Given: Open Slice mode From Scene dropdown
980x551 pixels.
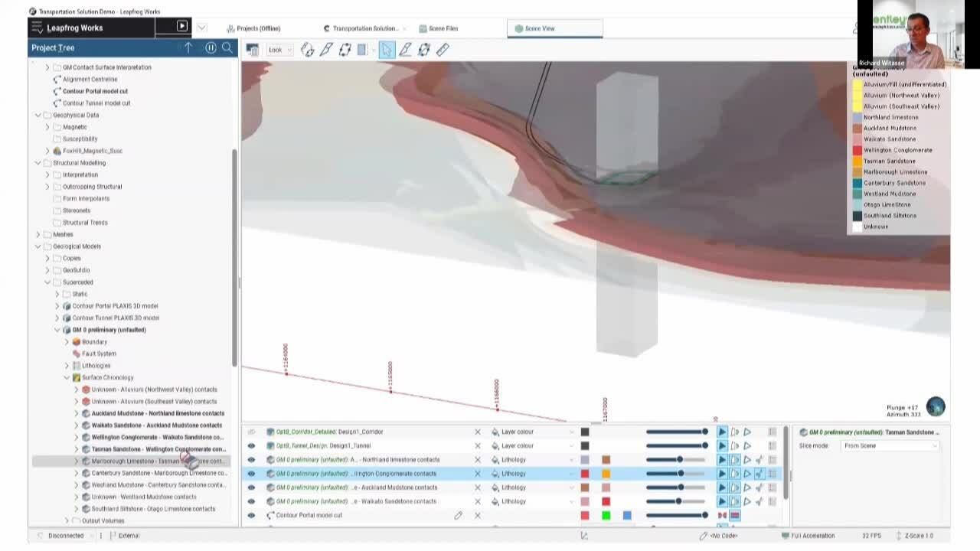Looking at the screenshot, I should click(890, 445).
